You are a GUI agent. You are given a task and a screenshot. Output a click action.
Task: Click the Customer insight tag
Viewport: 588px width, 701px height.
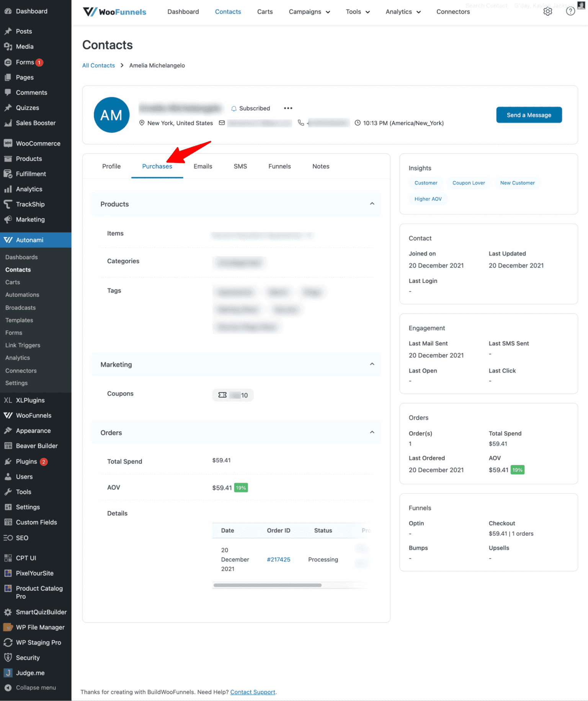[x=426, y=183]
